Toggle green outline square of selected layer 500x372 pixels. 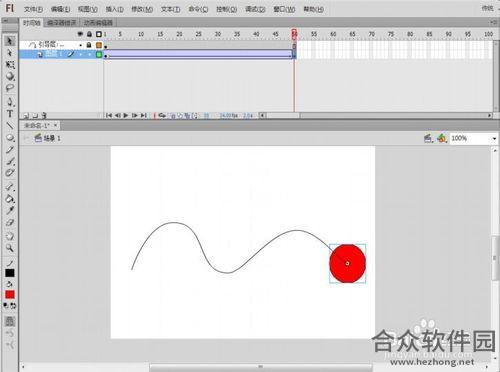[99, 54]
